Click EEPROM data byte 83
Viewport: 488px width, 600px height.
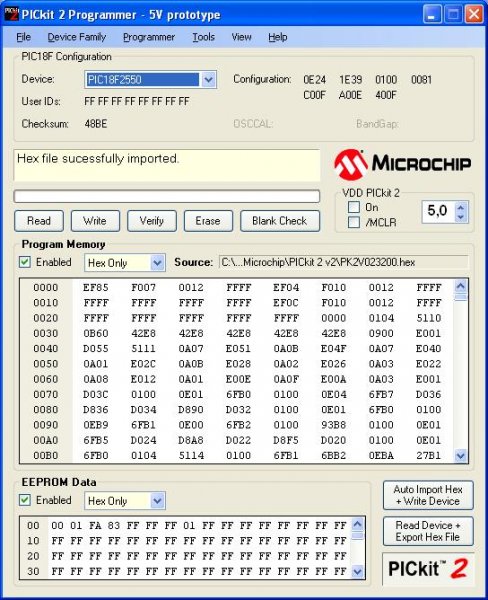point(114,526)
